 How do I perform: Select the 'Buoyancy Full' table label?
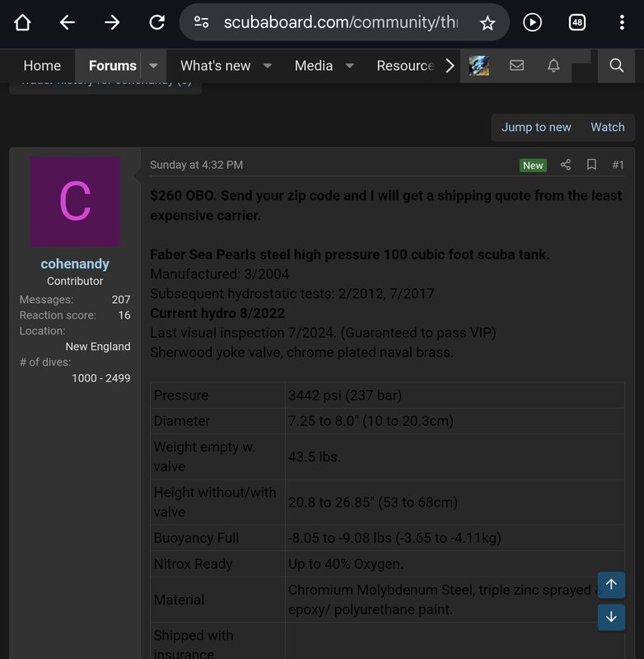click(x=196, y=538)
